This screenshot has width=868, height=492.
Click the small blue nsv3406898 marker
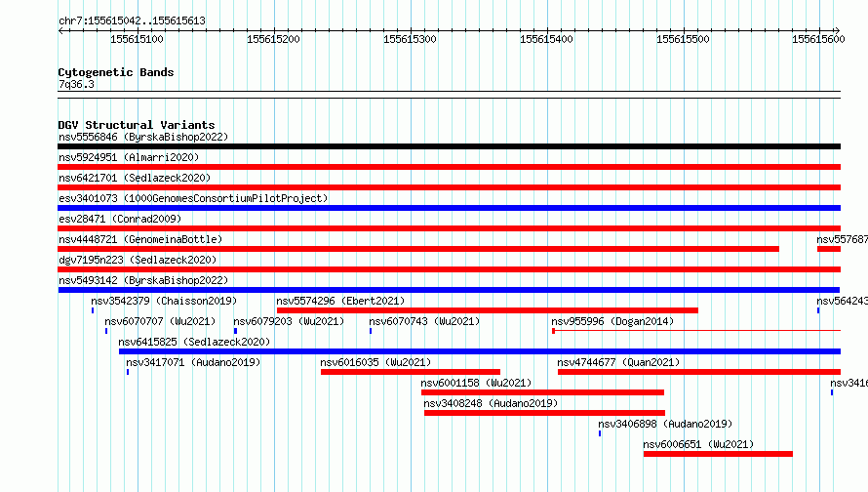600,433
